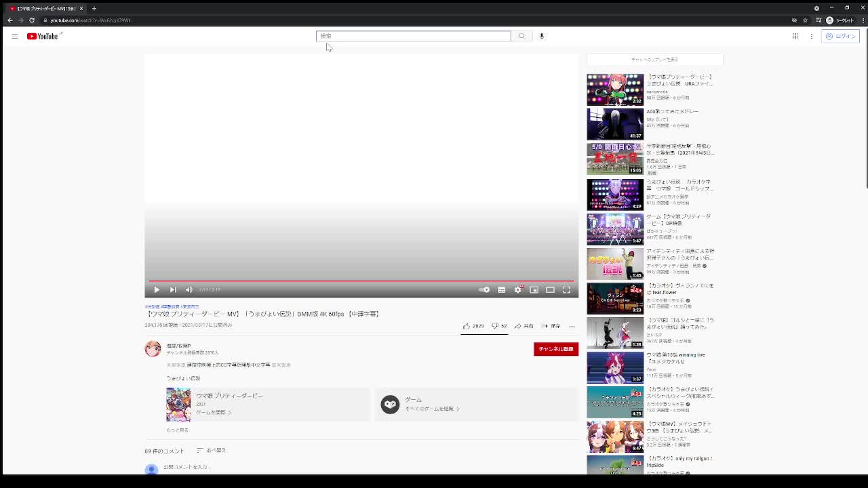Open ウマ娘 プリティーダービー game card
This screenshot has height=488, width=868.
[268, 404]
